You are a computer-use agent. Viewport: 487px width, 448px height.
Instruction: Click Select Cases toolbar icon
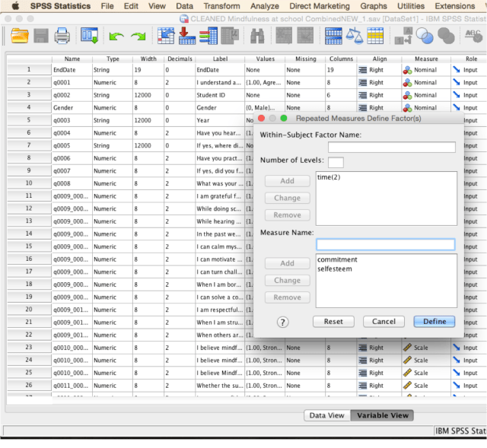[x=375, y=36]
